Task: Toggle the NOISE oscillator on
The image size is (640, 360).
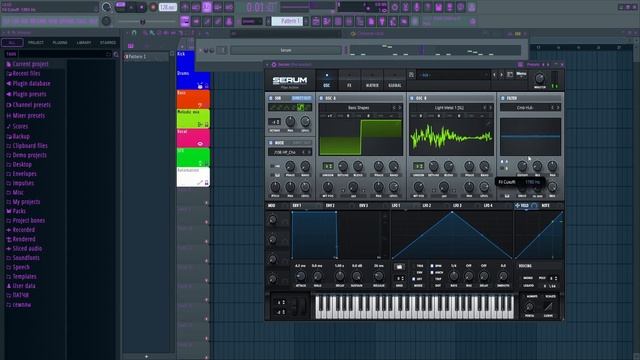Action: (x=271, y=143)
